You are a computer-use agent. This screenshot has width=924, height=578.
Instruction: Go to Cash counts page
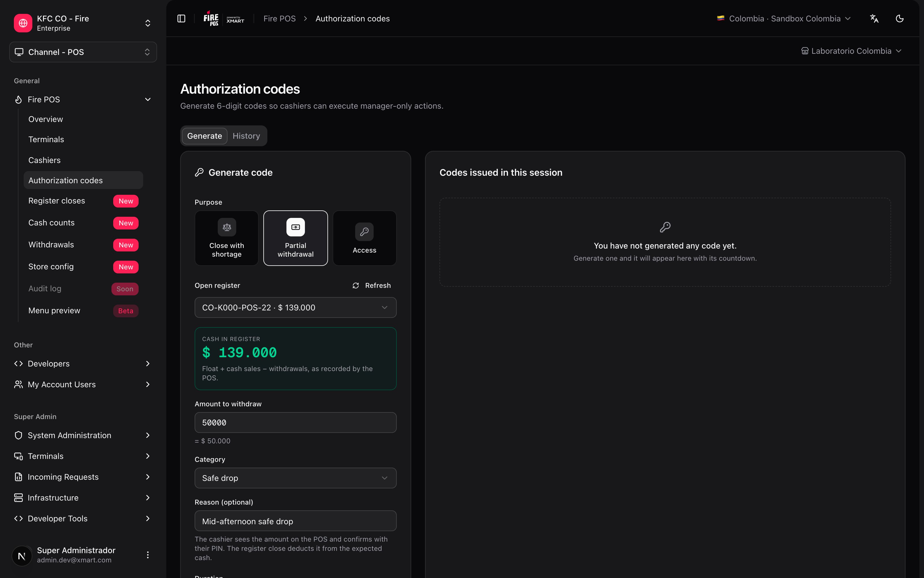tap(83, 223)
